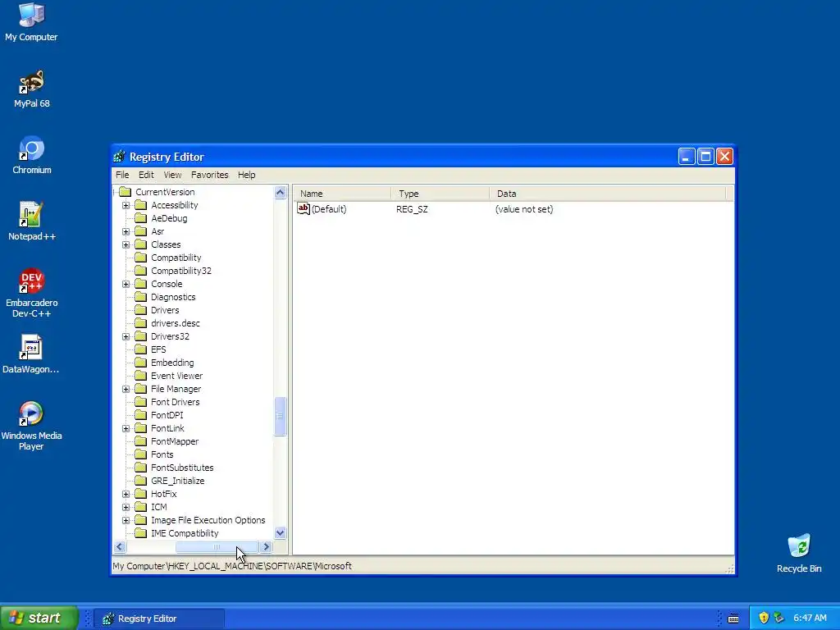The height and width of the screenshot is (630, 840).
Task: Click the Safely Remove Hardware tray icon
Action: pos(779,618)
